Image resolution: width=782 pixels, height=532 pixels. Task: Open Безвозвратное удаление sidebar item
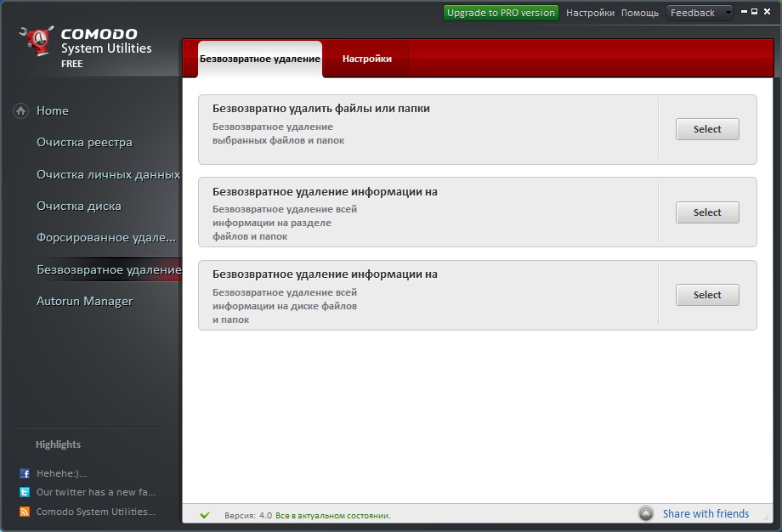click(x=109, y=269)
